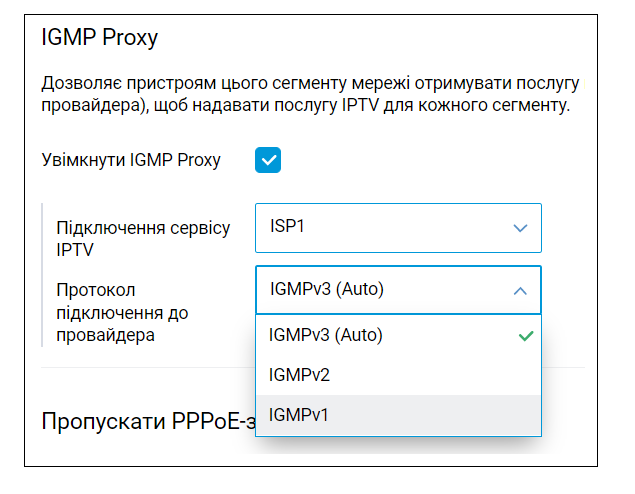This screenshot has width=635, height=494.
Task: Click the description line starting with Дозволяє
Action: coord(313,83)
